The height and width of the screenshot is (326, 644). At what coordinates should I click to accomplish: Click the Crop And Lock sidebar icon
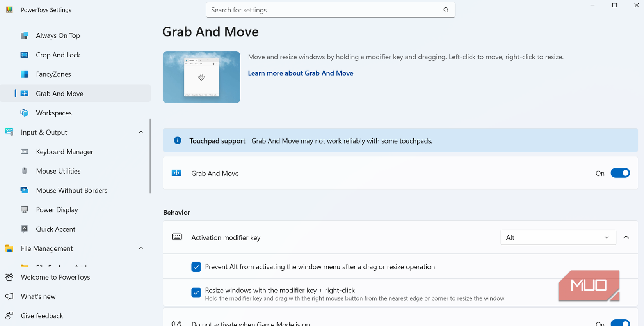(24, 55)
